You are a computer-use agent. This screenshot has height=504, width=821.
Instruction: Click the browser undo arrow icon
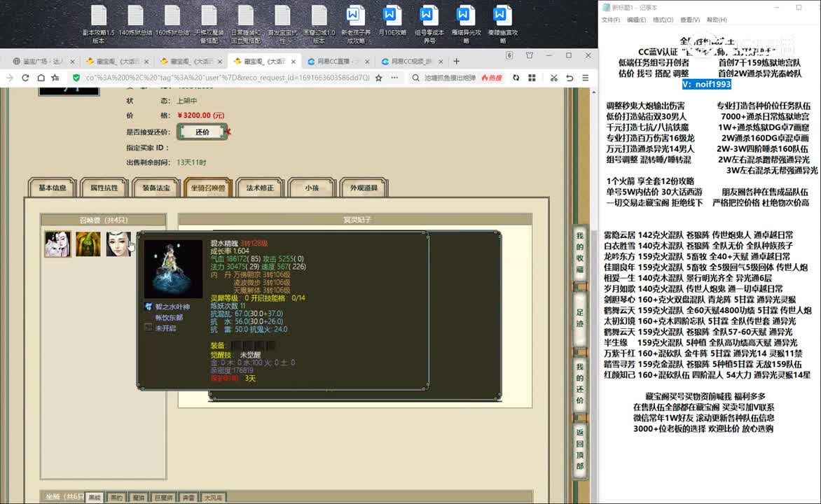coord(570,78)
